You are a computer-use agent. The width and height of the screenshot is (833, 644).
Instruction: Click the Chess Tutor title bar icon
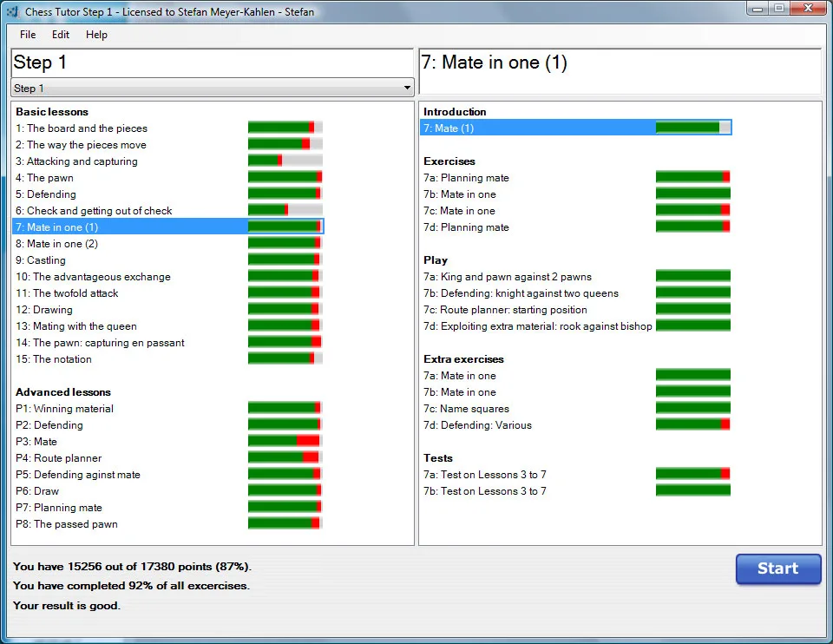coord(12,11)
